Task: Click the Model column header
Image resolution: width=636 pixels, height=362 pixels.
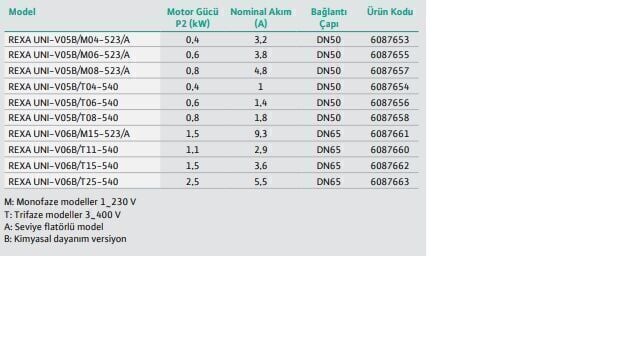Action: tap(22, 12)
